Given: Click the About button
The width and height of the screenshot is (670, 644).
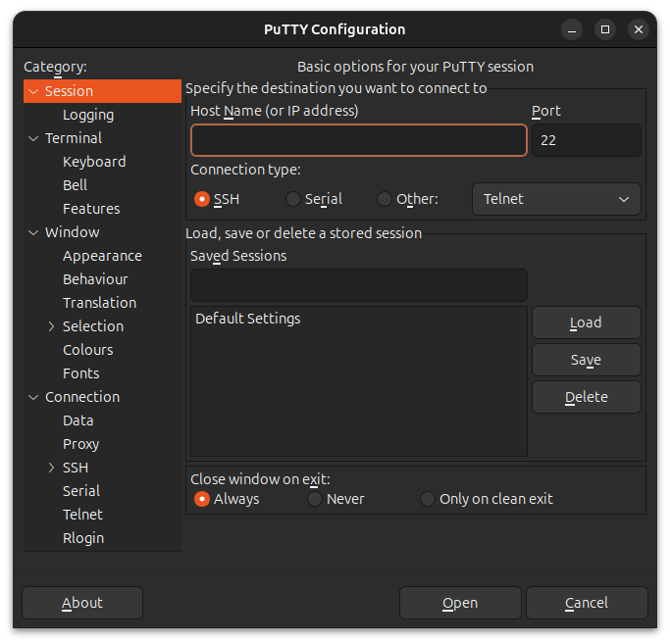Looking at the screenshot, I should [x=82, y=603].
